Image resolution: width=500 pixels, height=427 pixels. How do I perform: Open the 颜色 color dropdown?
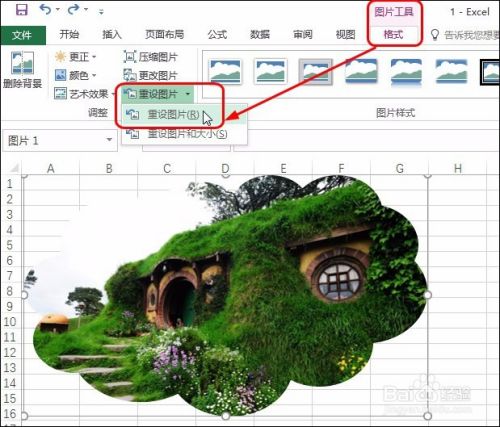pos(76,75)
